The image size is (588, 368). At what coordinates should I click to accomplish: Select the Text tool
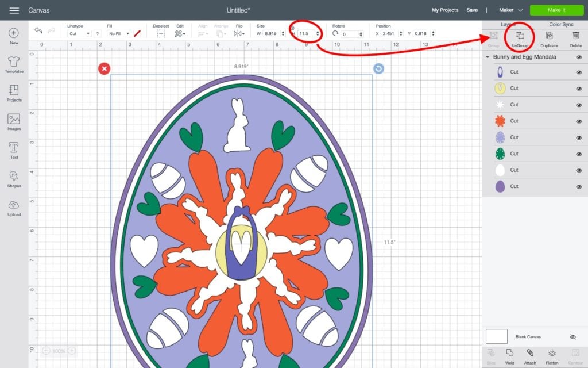click(14, 151)
